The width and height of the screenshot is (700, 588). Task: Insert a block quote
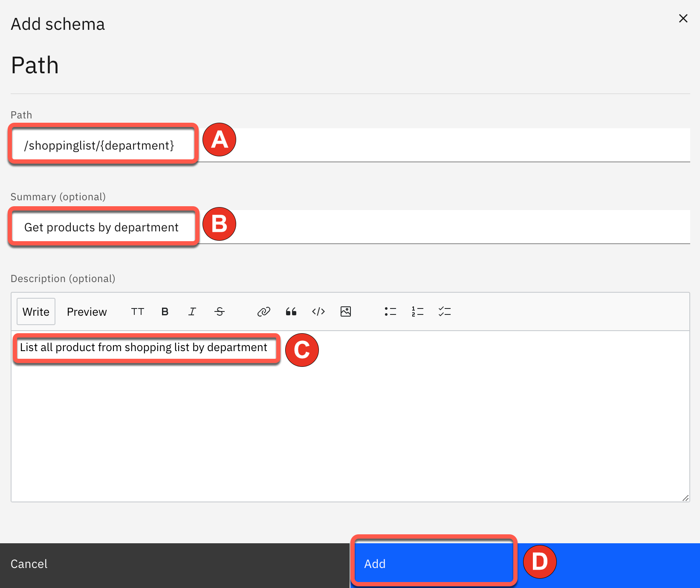coord(291,312)
